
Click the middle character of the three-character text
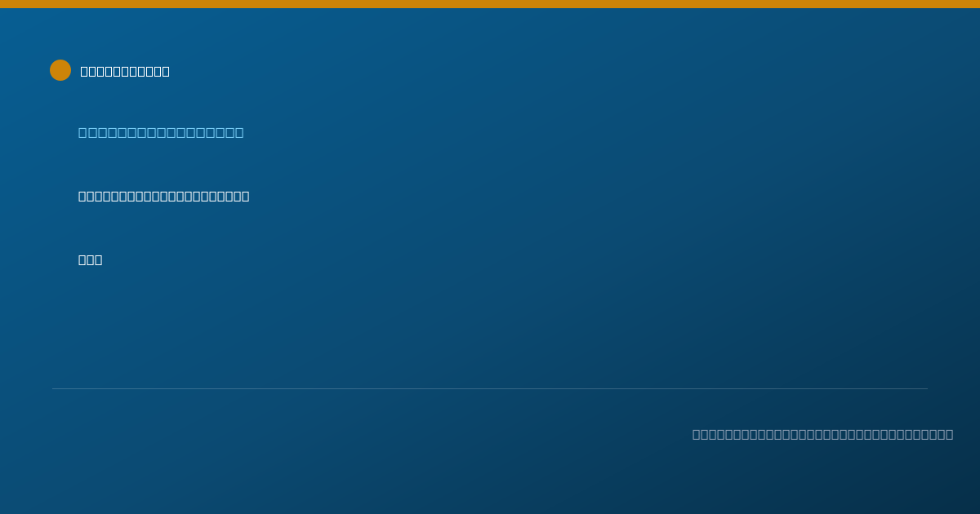click(90, 259)
